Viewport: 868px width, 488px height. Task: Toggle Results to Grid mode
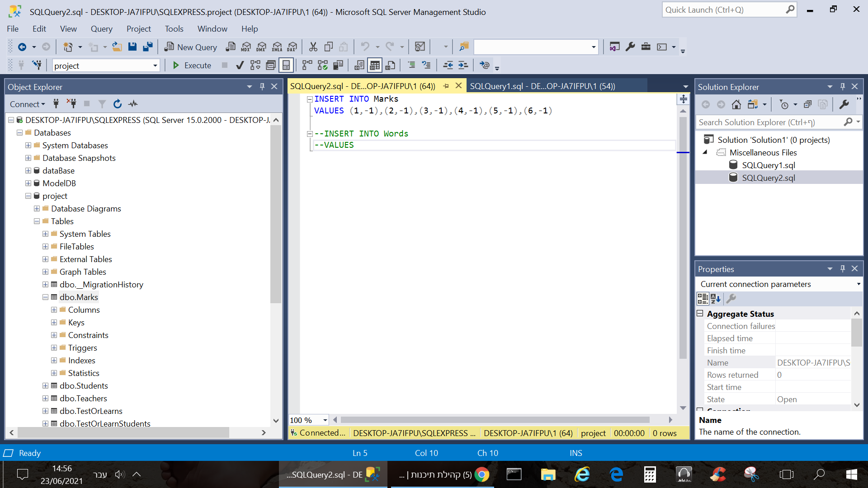(375, 66)
